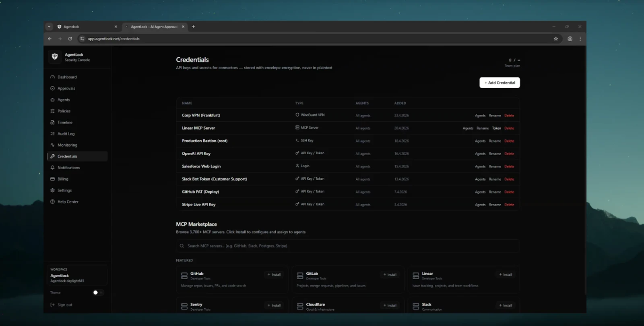Expand the browser tab search dropdown
This screenshot has height=326, width=644.
(49, 27)
